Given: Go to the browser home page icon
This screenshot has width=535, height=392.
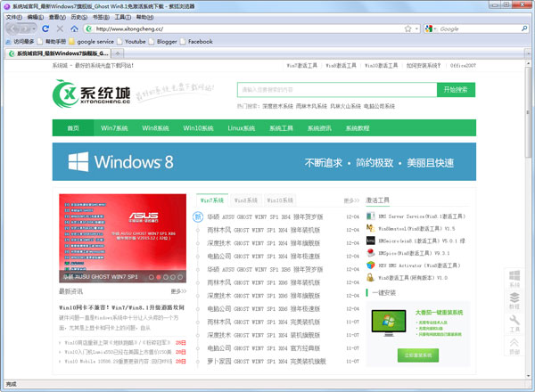Looking at the screenshot, I should coord(74,29).
